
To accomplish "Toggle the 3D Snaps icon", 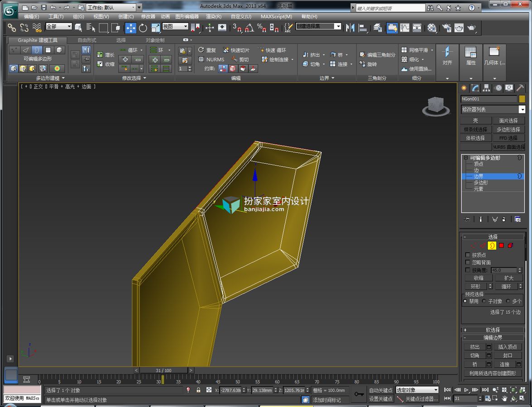I will 236,28.
